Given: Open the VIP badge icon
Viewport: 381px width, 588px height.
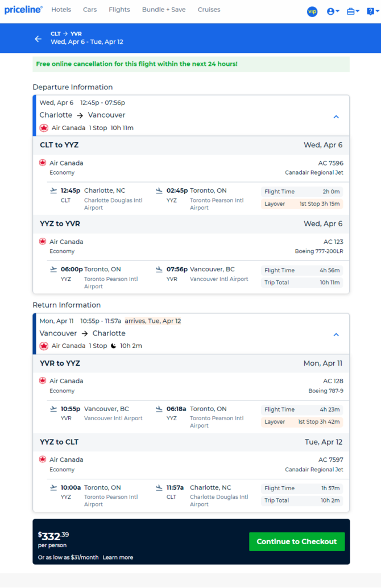Looking at the screenshot, I should pos(312,11).
